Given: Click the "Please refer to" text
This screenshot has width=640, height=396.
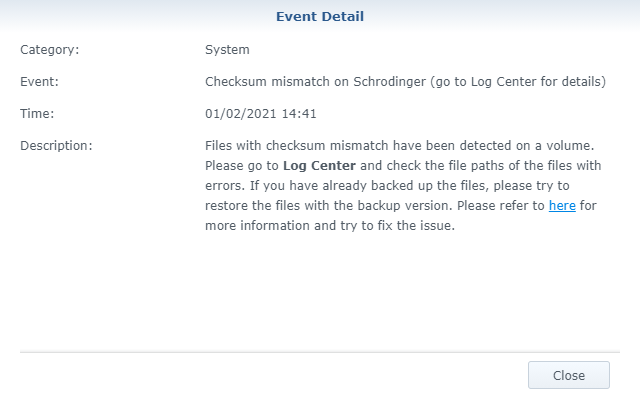Looking at the screenshot, I should 501,205.
